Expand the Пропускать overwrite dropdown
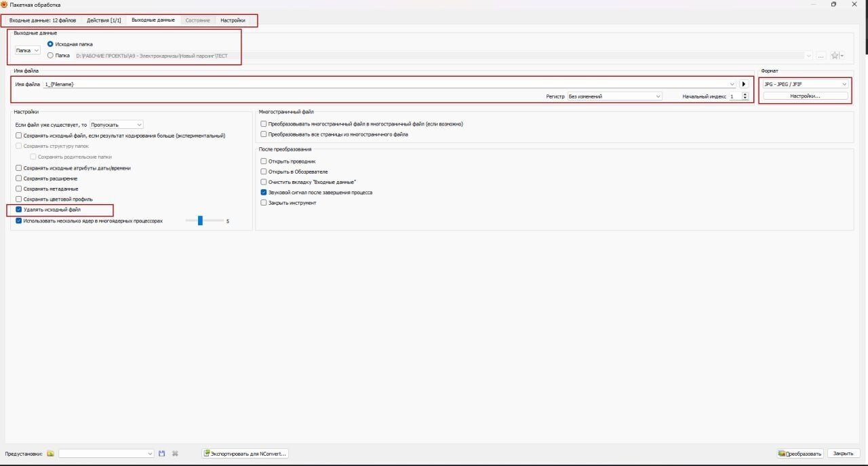Screen dimensions: 868x466 (x=117, y=125)
